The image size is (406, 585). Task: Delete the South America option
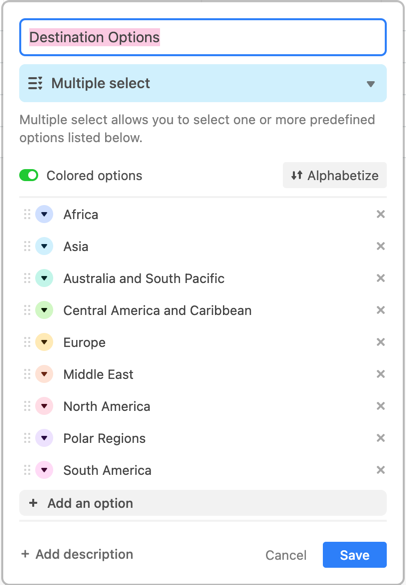coord(380,470)
